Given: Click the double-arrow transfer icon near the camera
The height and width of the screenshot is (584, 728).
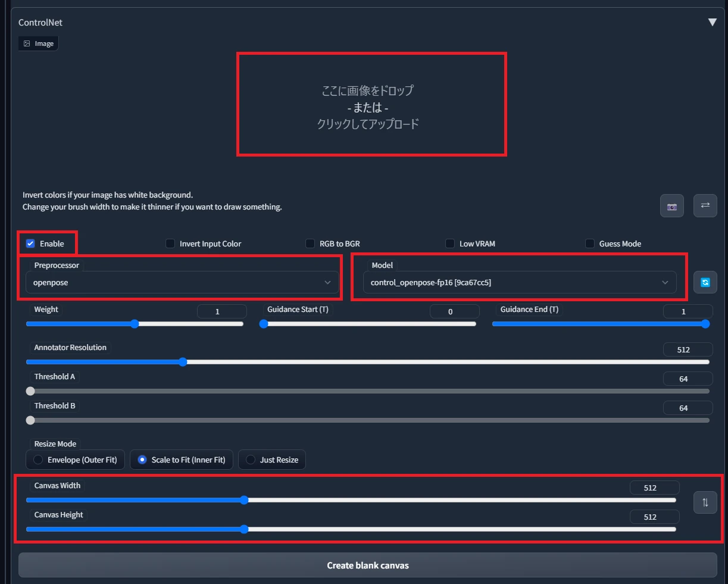Looking at the screenshot, I should pyautogui.click(x=705, y=205).
